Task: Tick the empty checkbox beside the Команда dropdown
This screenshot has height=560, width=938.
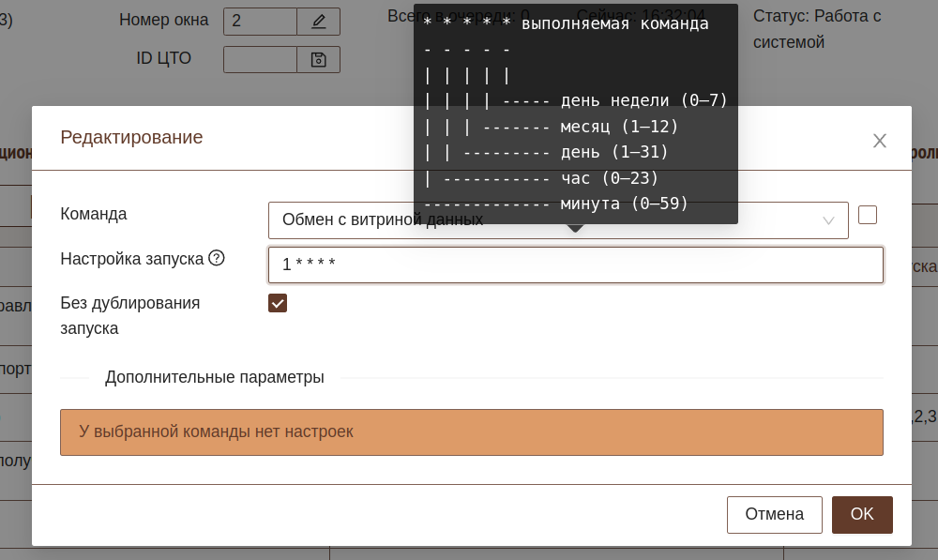Action: [x=868, y=215]
